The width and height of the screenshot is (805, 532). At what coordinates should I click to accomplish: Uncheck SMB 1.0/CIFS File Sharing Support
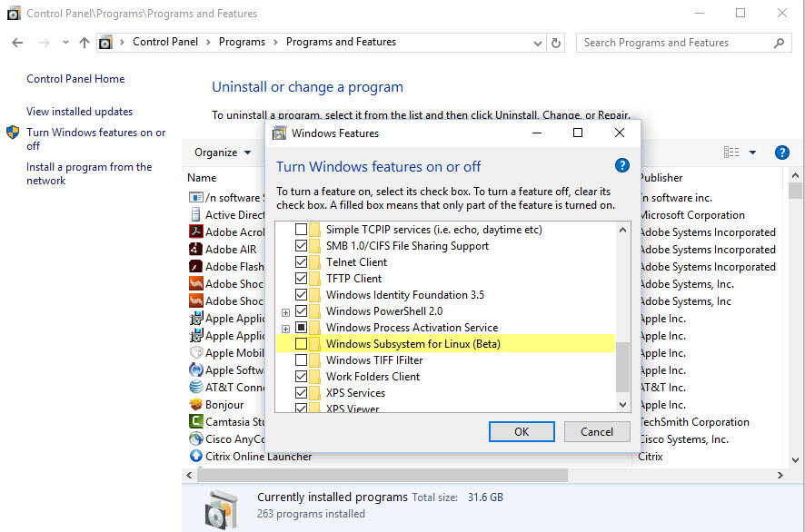coord(302,246)
